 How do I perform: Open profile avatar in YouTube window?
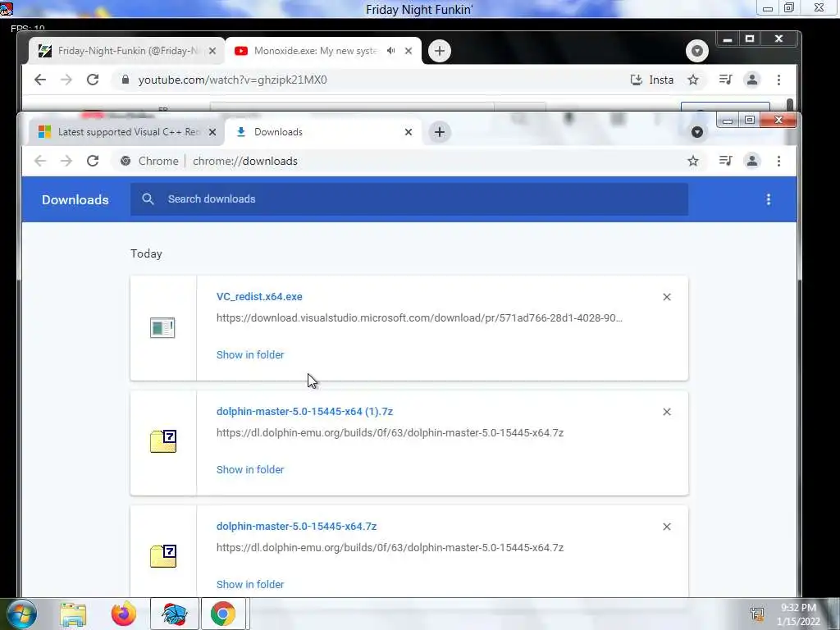[x=752, y=80]
